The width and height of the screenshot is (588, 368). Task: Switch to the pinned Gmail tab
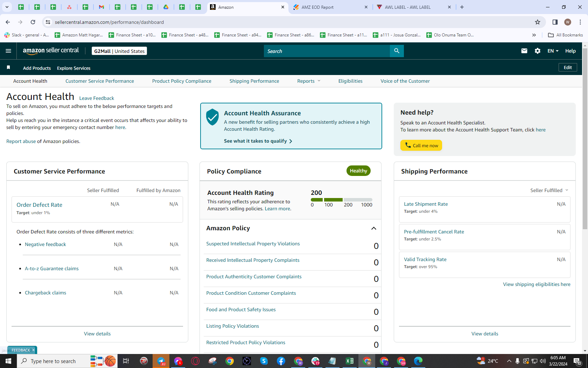click(x=101, y=7)
